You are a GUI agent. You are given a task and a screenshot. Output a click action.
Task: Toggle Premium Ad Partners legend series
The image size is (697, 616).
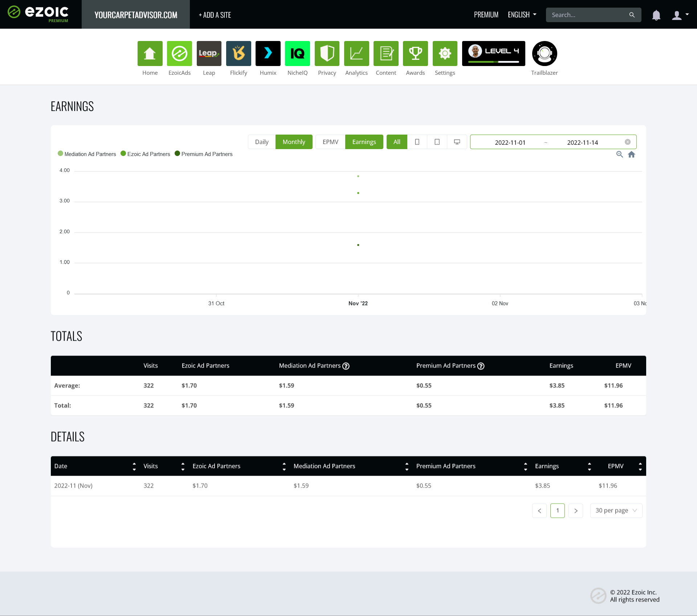203,154
